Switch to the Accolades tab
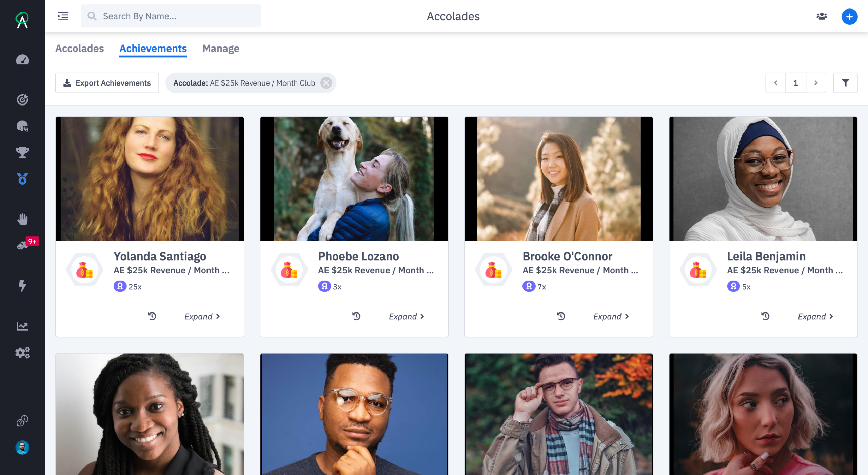The height and width of the screenshot is (475, 868). 80,49
